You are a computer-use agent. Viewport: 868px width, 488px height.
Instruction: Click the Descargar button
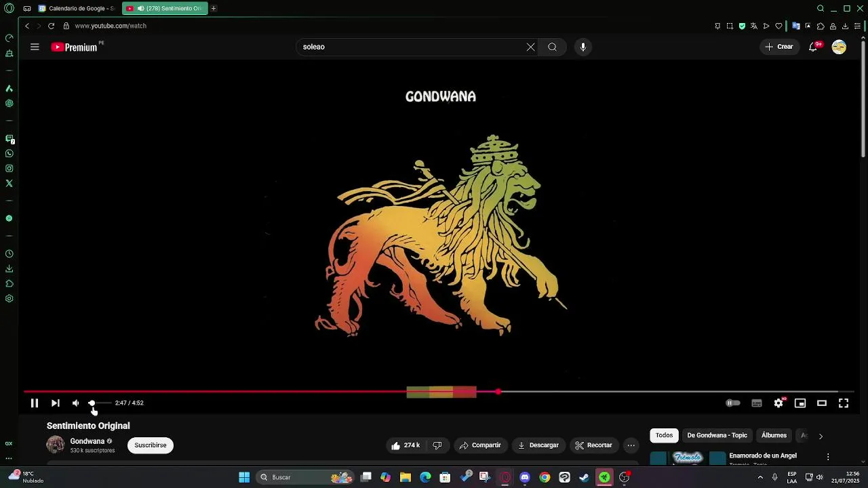pyautogui.click(x=538, y=445)
